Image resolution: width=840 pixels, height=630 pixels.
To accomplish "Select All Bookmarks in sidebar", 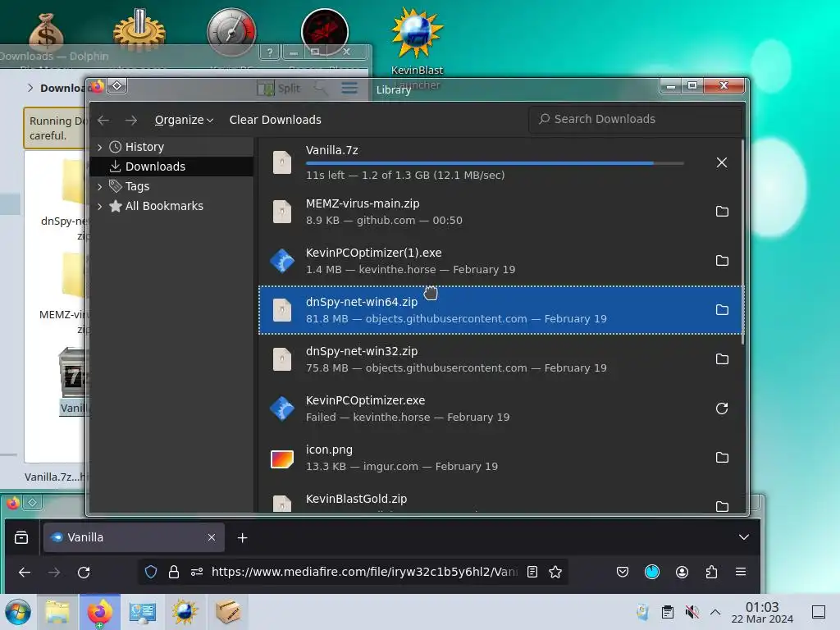I will tap(171, 206).
